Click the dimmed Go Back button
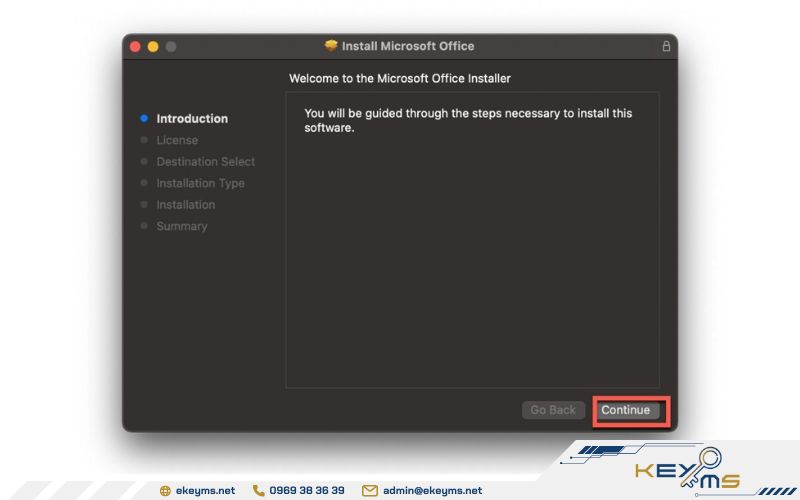The image size is (800, 500). pyautogui.click(x=553, y=410)
